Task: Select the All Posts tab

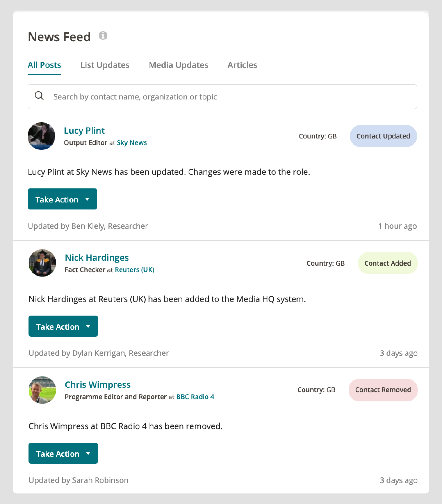Action: click(x=44, y=65)
